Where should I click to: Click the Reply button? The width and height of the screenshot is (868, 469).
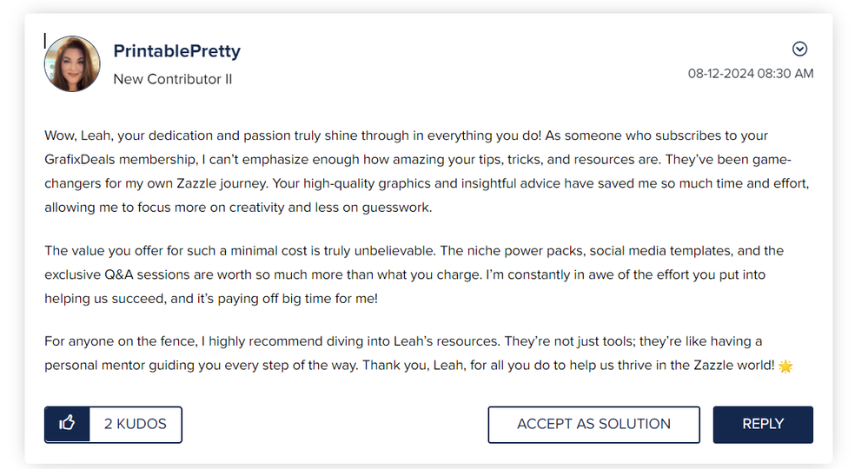click(763, 424)
